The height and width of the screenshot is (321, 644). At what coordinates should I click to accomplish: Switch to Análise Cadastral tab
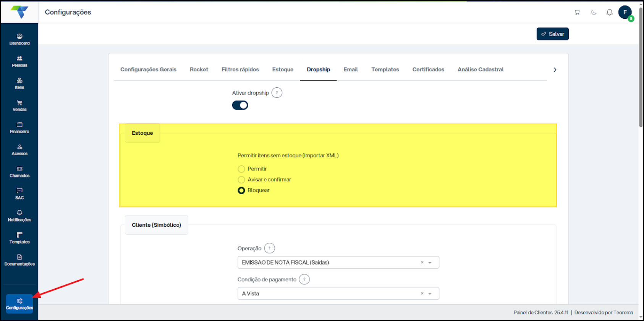[x=481, y=69]
